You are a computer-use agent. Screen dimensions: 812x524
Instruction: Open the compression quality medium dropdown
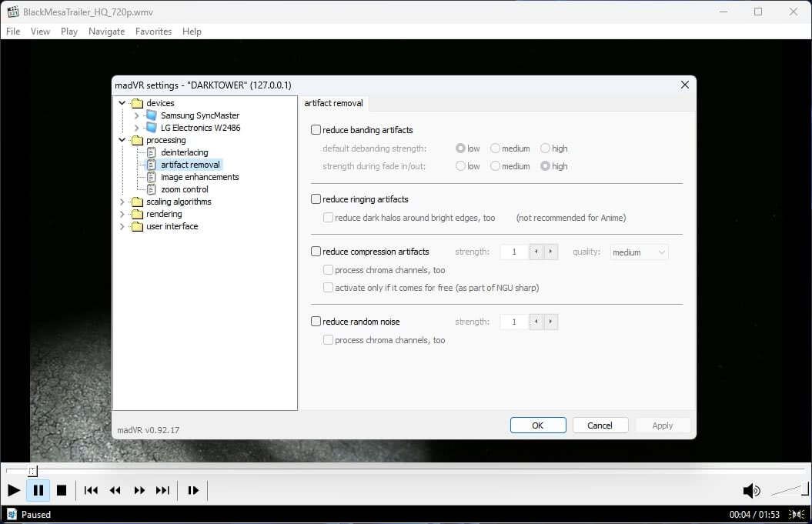tap(639, 252)
